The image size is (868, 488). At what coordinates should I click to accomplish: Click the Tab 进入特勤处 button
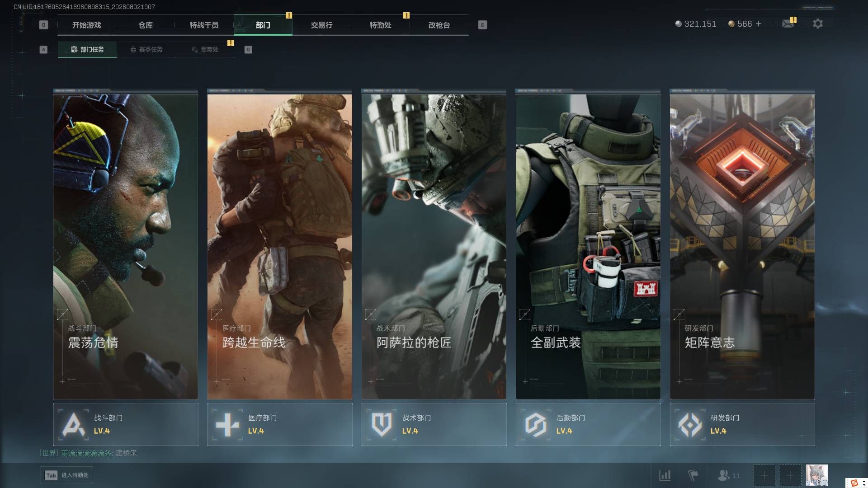66,475
